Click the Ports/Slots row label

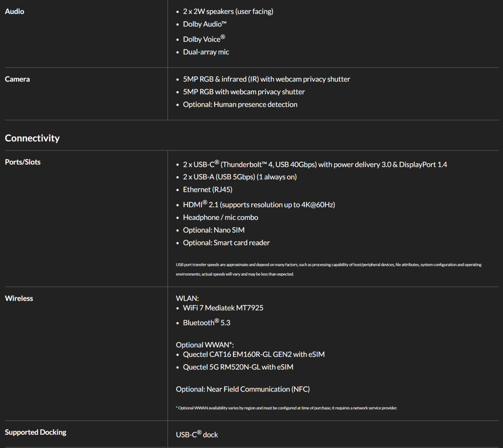pos(22,162)
